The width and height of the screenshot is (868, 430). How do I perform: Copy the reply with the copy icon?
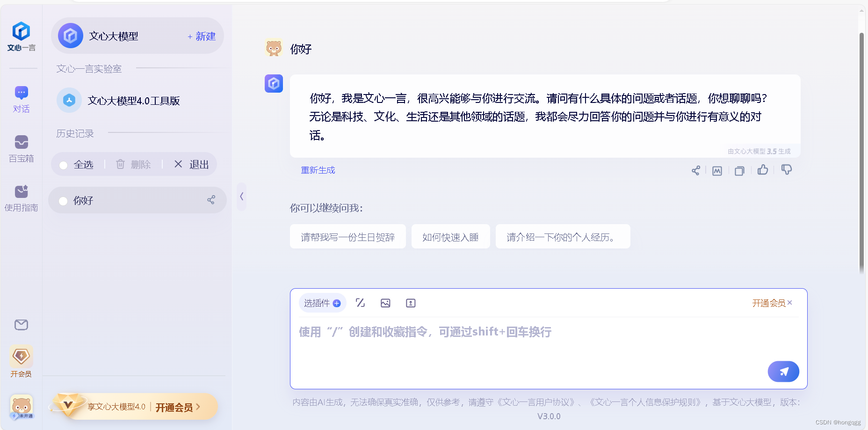tap(739, 171)
